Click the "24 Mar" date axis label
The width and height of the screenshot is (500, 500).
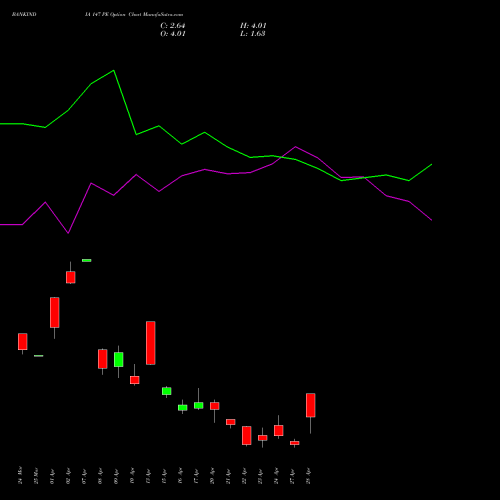20,475
